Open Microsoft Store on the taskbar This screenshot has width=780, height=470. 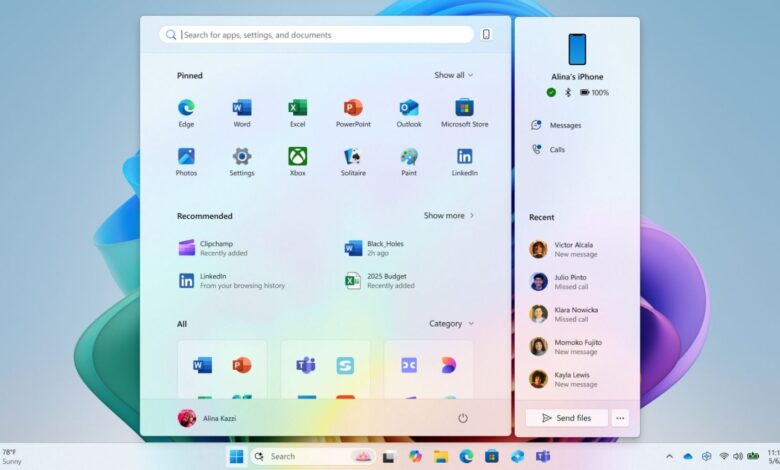(x=492, y=456)
